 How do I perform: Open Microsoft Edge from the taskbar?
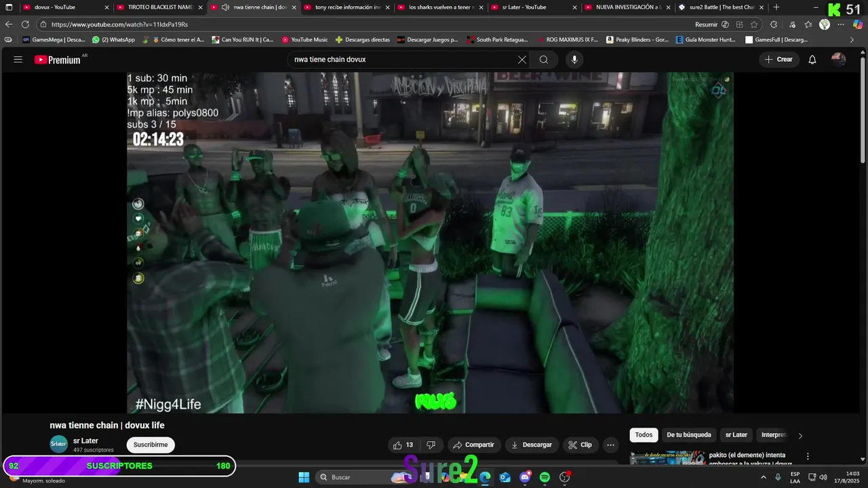pos(485,477)
